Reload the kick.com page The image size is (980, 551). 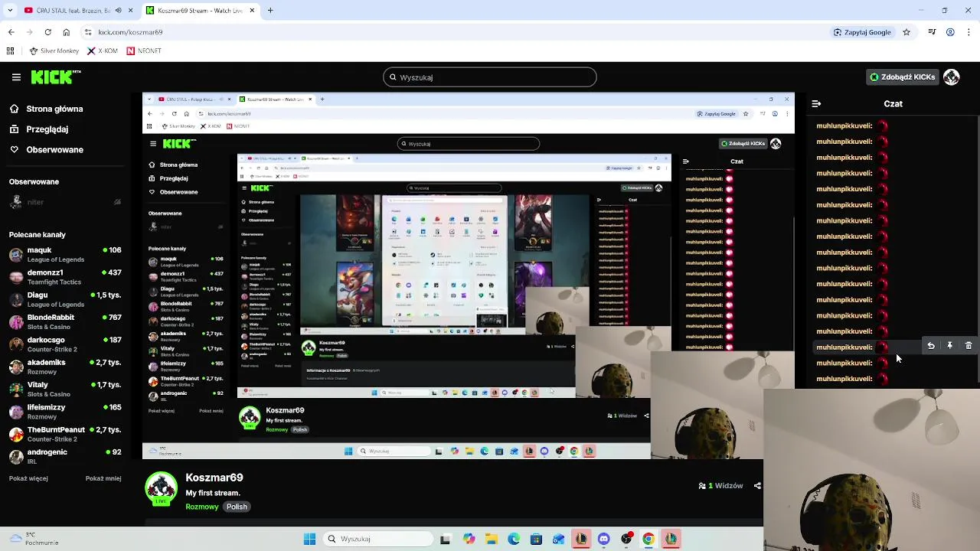tap(47, 32)
